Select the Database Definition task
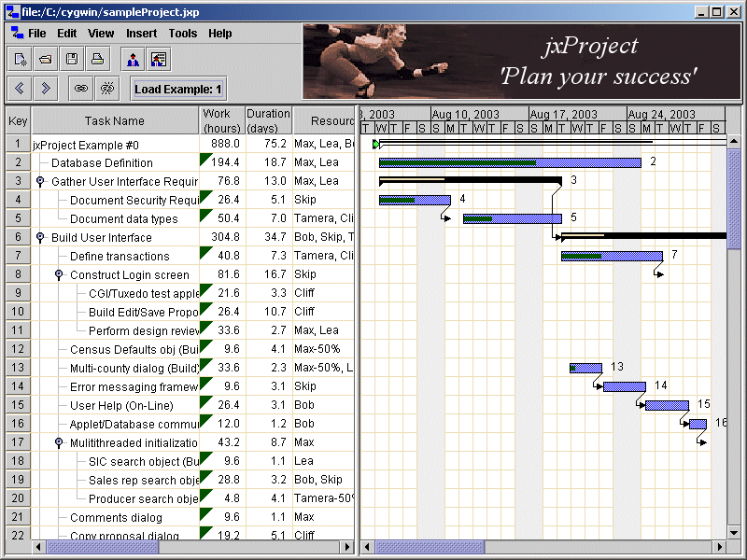747x560 pixels. 102,162
